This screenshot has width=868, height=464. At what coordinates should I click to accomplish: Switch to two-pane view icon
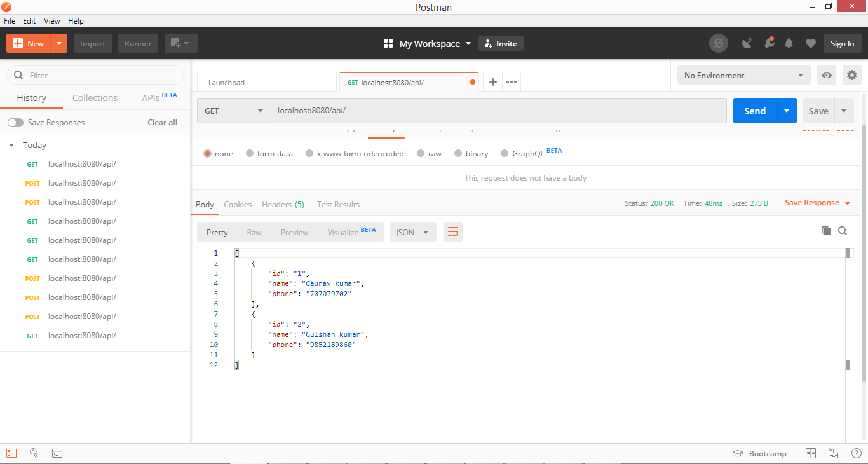(x=810, y=453)
